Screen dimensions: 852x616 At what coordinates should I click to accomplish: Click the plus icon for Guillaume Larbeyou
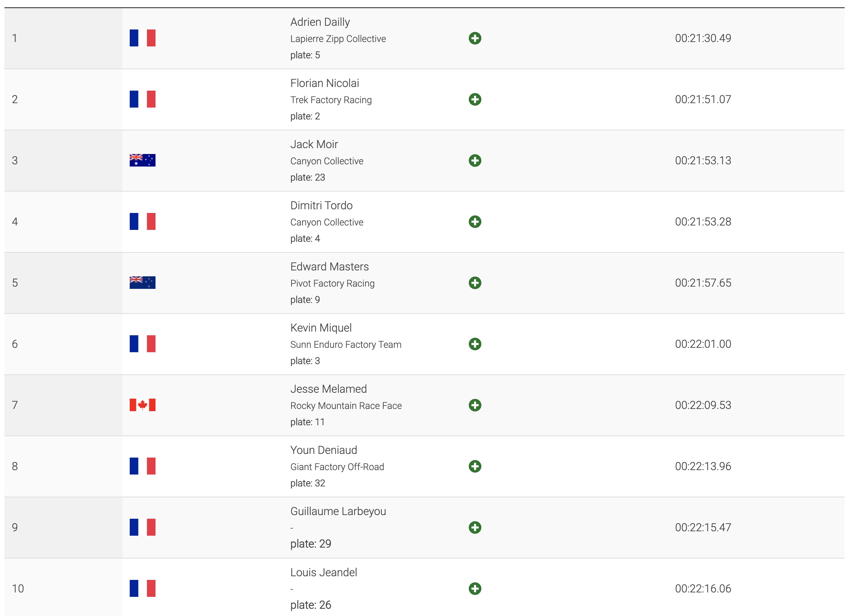475,527
